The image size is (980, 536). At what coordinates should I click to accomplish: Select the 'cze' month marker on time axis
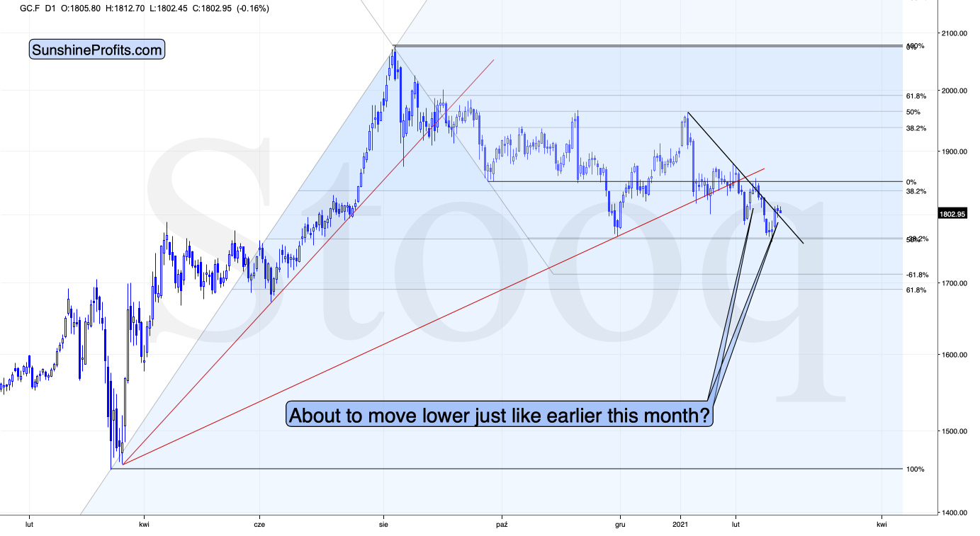click(260, 525)
